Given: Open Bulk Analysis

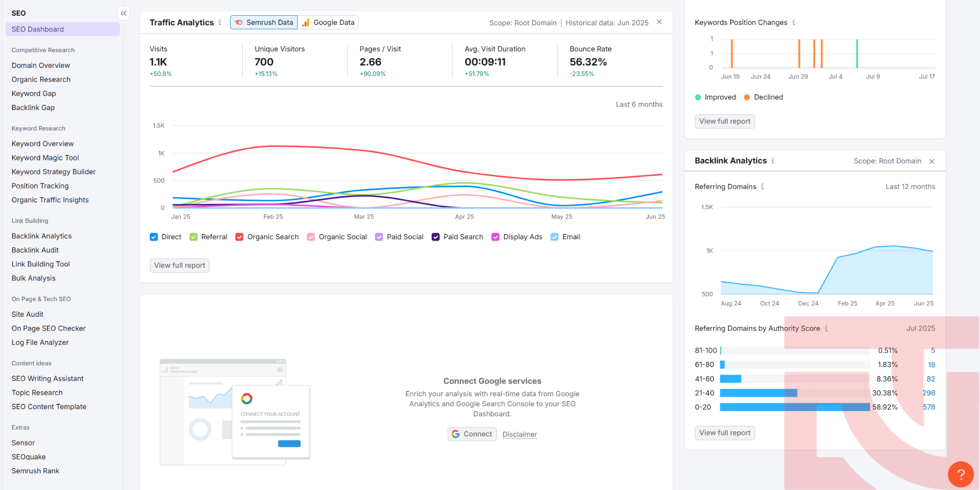Looking at the screenshot, I should pos(33,278).
